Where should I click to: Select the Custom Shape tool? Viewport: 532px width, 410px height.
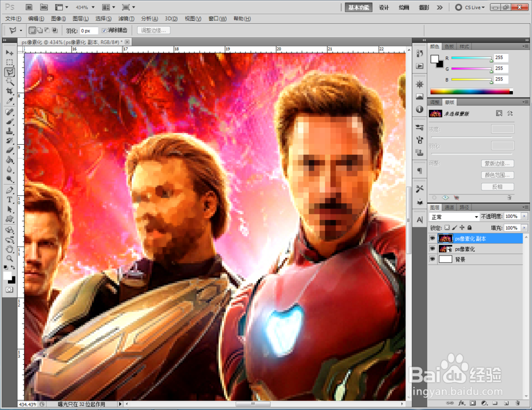point(10,219)
